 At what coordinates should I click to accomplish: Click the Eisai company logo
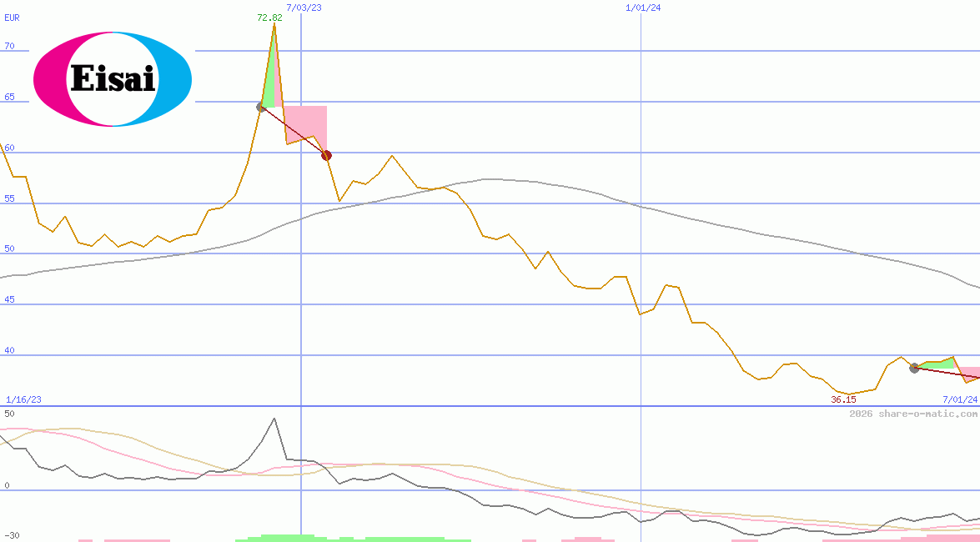click(112, 78)
